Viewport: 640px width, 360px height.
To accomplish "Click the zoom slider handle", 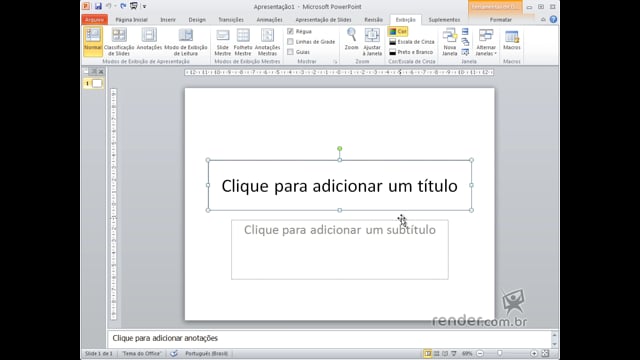I will [x=500, y=353].
